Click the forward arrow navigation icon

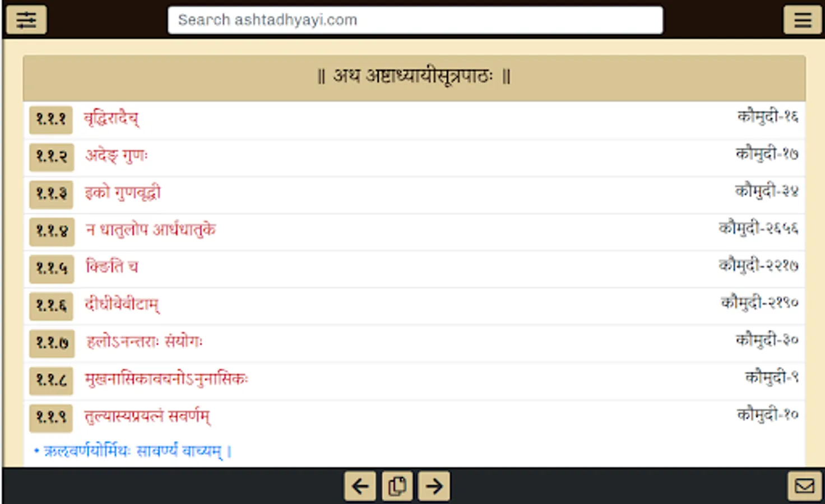[x=433, y=487]
